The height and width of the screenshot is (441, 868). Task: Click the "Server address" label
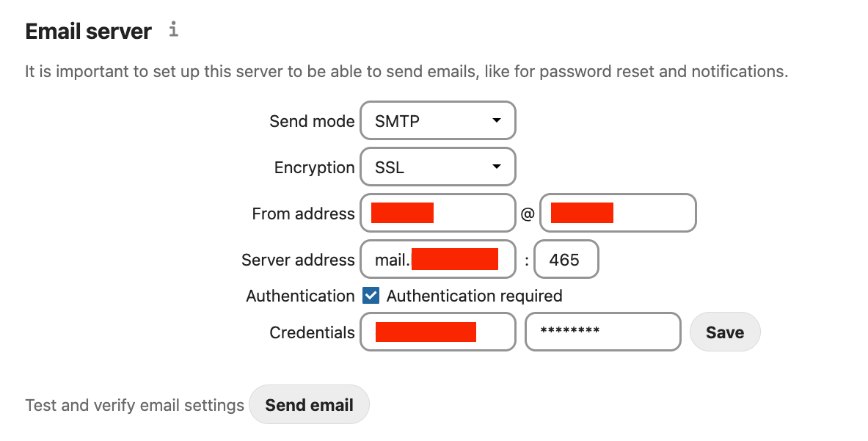[x=298, y=260]
